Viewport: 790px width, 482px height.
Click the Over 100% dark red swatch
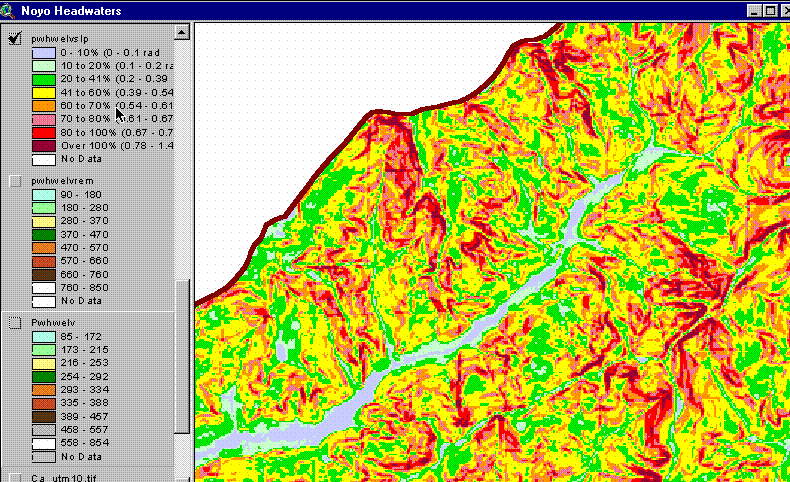[44, 146]
